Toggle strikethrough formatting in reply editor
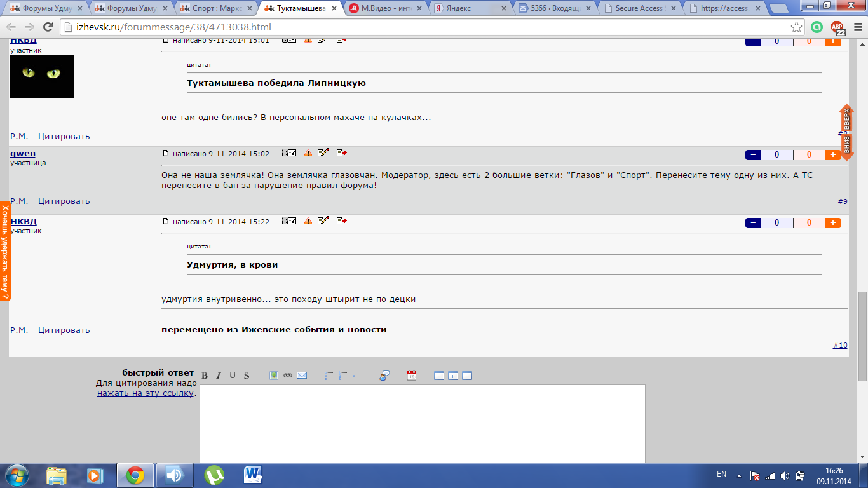Viewport: 868px width, 488px height. [x=247, y=376]
